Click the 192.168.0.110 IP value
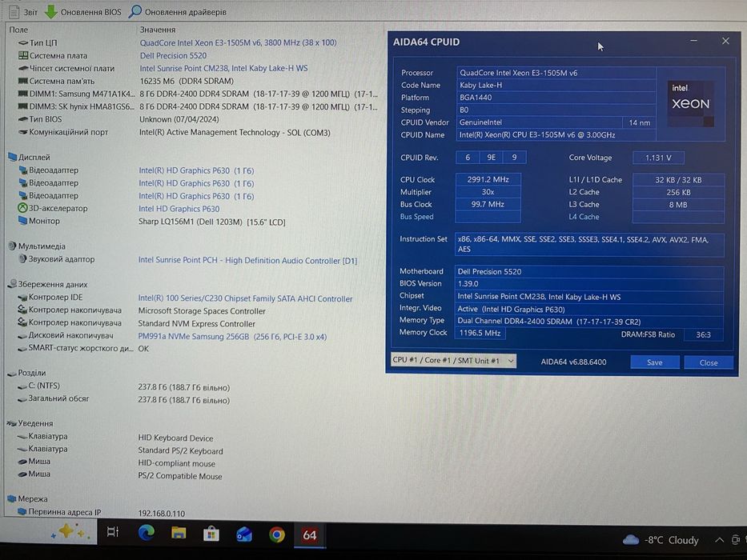Image resolution: width=747 pixels, height=560 pixels. tap(162, 514)
